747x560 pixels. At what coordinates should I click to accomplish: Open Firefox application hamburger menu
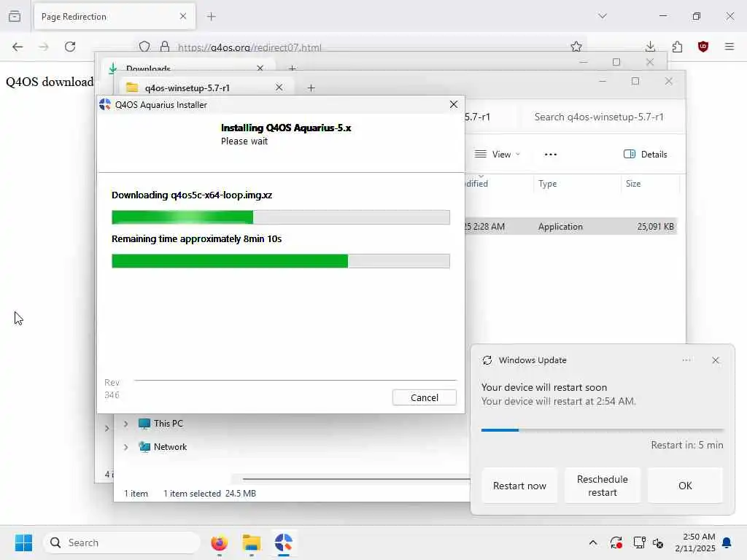pyautogui.click(x=729, y=47)
